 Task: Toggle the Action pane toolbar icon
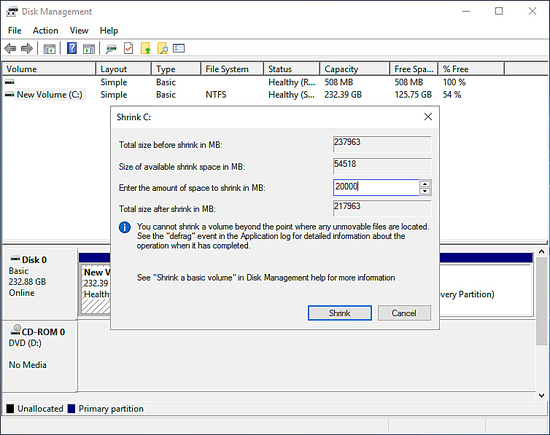[x=89, y=48]
